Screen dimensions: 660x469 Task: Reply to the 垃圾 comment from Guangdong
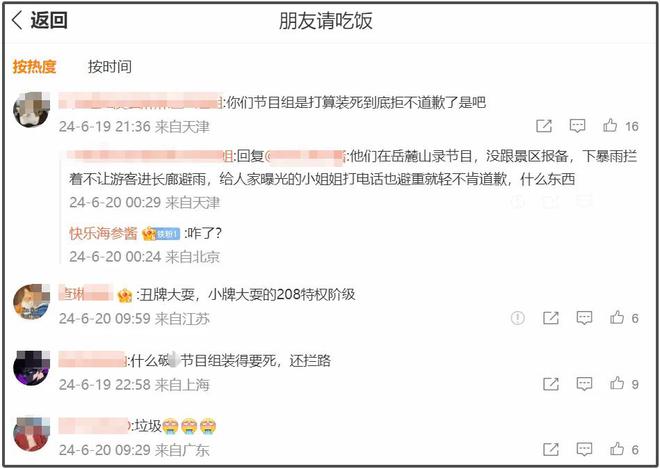click(x=584, y=449)
